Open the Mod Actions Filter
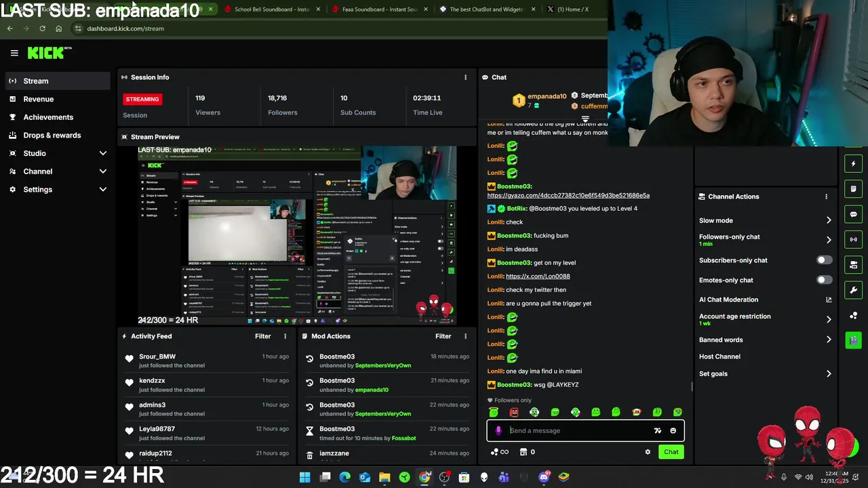Image resolution: width=868 pixels, height=488 pixels. tap(443, 336)
